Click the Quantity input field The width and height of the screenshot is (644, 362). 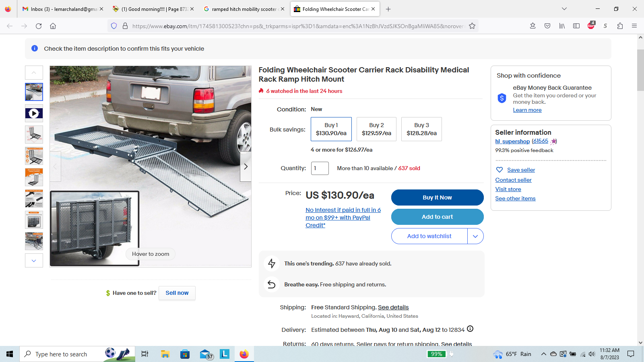coord(320,168)
